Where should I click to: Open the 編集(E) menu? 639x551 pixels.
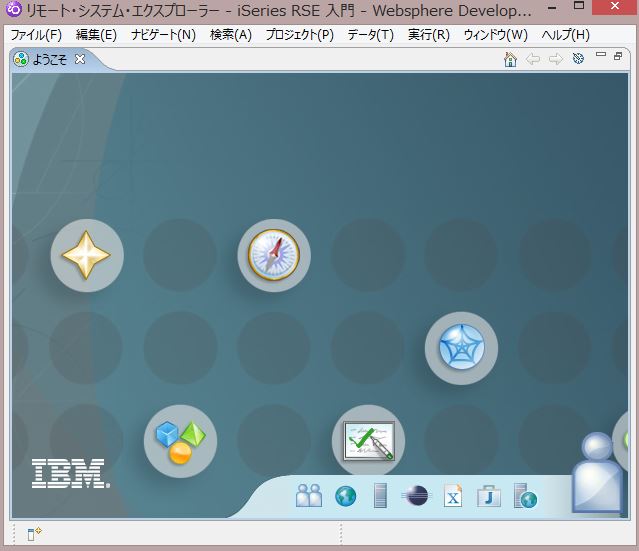tap(96, 35)
